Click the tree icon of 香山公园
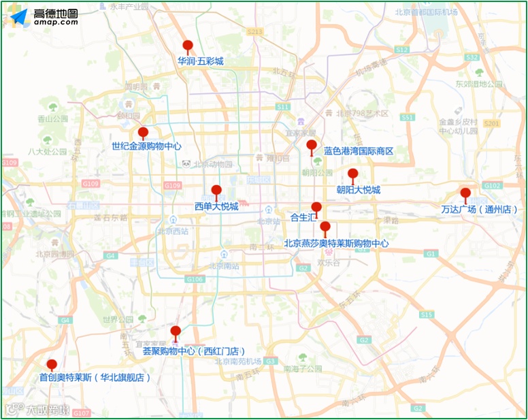Image resolution: width=528 pixels, height=420 pixels. tap(53, 108)
